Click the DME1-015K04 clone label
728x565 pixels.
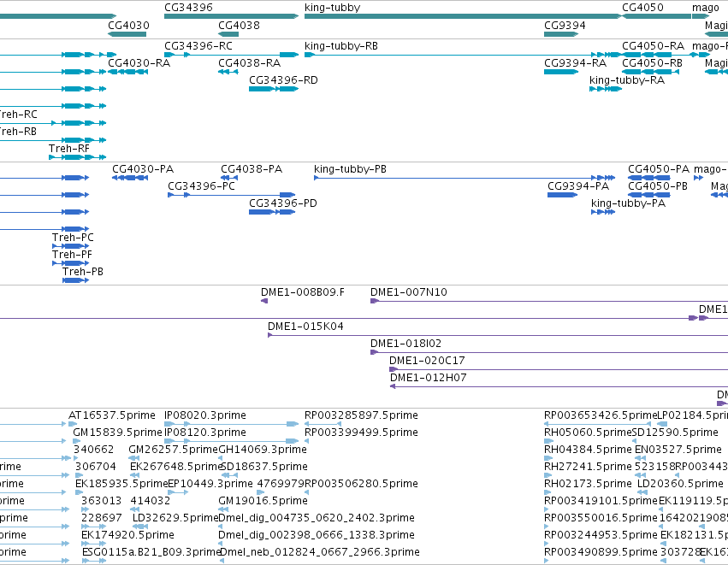click(x=306, y=327)
